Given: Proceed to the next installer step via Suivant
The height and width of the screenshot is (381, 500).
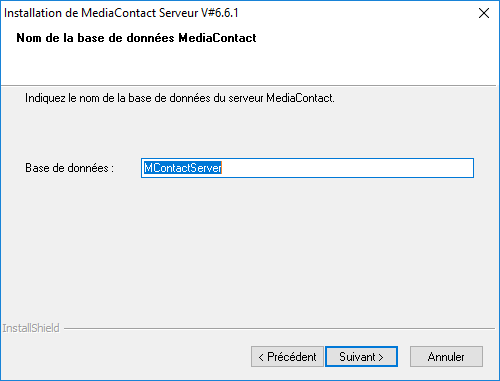Looking at the screenshot, I should pos(361,357).
